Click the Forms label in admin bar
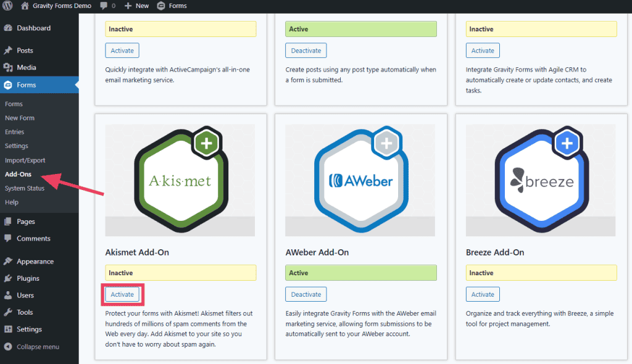Image resolution: width=632 pixels, height=364 pixels. click(x=178, y=6)
